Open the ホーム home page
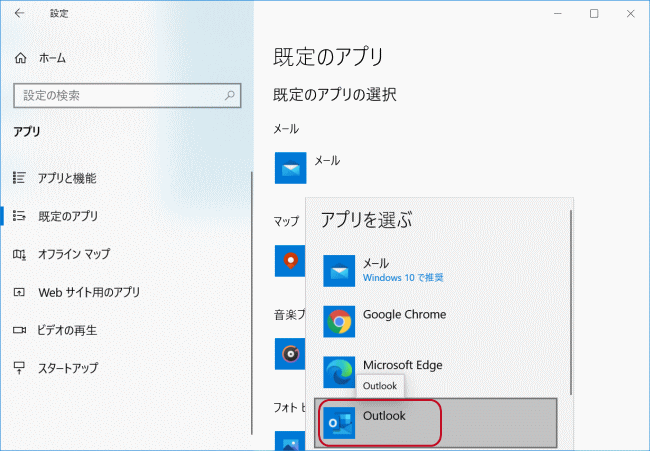Image resolution: width=650 pixels, height=451 pixels. tap(40, 58)
